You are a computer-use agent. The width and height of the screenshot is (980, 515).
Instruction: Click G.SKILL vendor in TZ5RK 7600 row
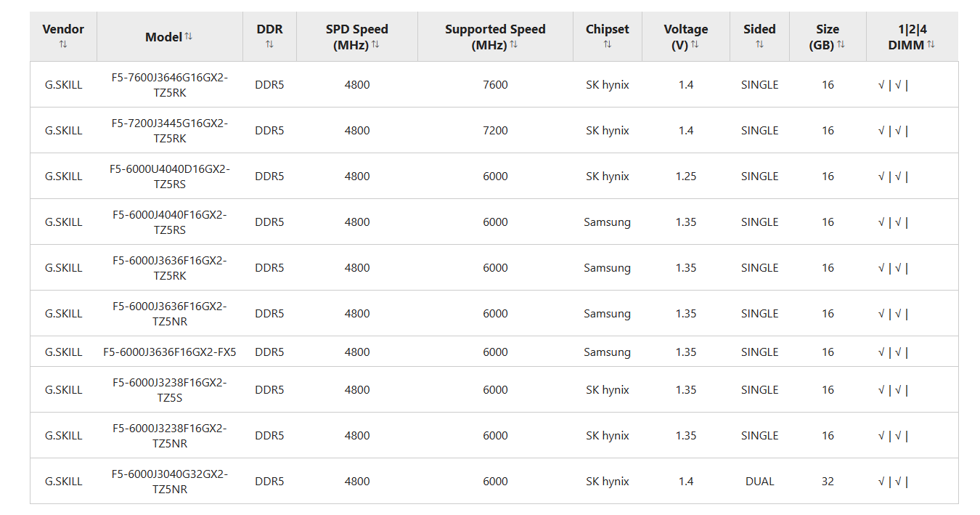coord(63,85)
